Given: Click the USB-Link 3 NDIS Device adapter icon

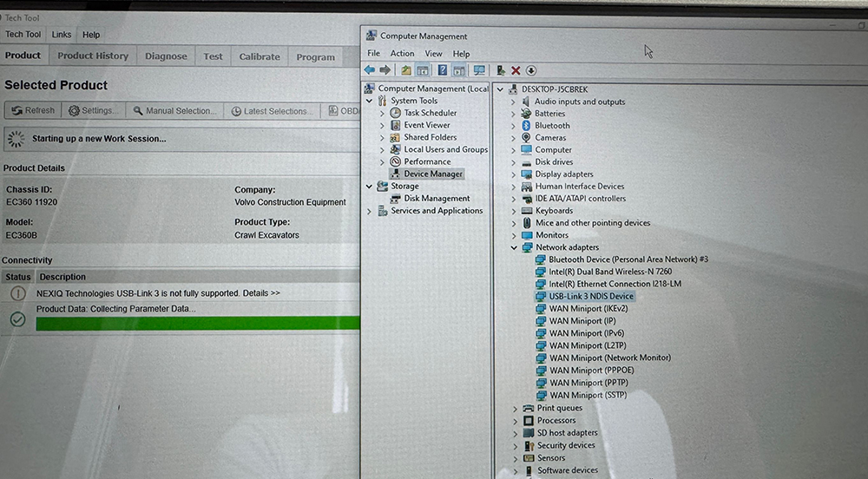Looking at the screenshot, I should coord(540,297).
